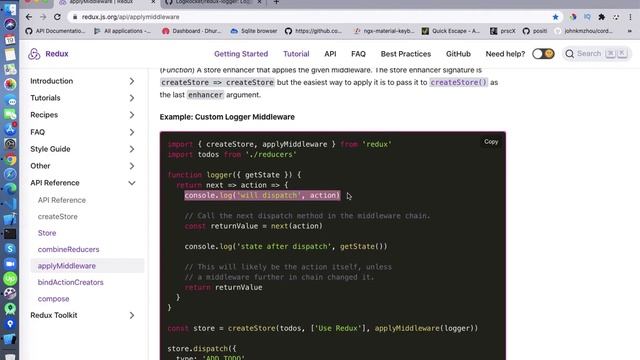The image size is (640, 360).
Task: Open Calendar in the dock
Action: tap(10, 40)
